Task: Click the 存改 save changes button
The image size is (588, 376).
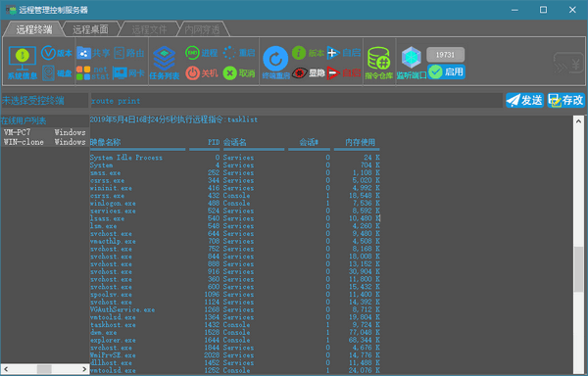Action: [x=565, y=101]
